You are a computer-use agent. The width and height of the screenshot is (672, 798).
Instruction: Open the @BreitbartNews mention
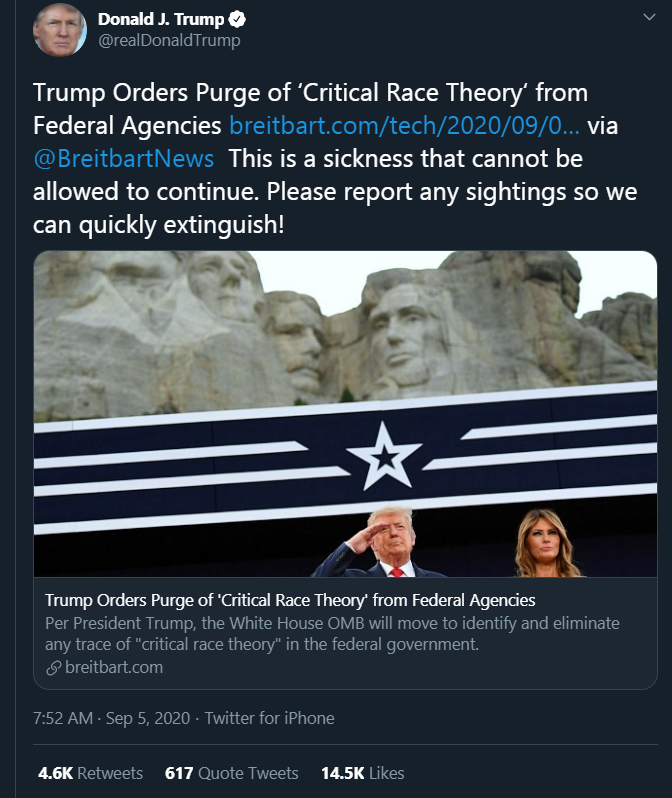click(x=123, y=158)
